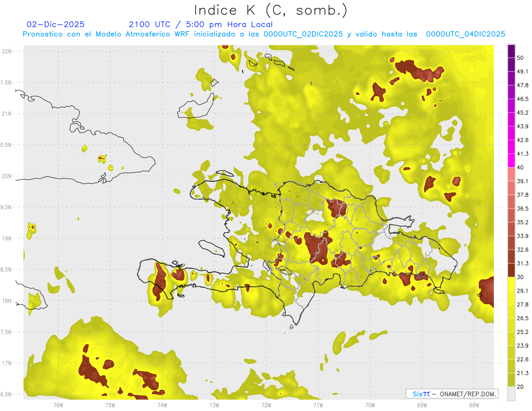532x411 pixels.
Task: Click the "70W" longitude label
Action: click(370, 405)
